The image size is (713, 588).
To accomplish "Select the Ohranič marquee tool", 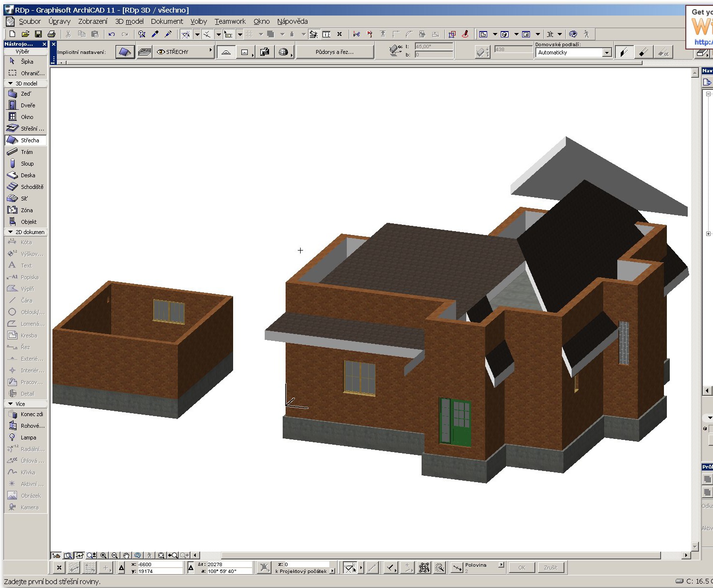I will (x=26, y=73).
